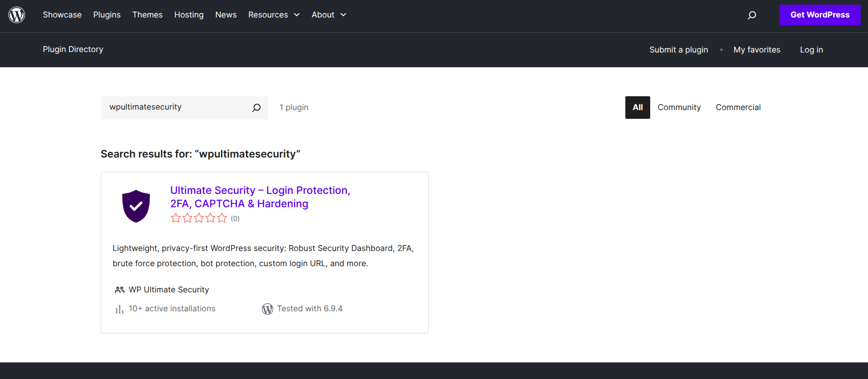Click the WordPress icon beside Tested with
Screen dimensions: 868x379
[x=268, y=309]
